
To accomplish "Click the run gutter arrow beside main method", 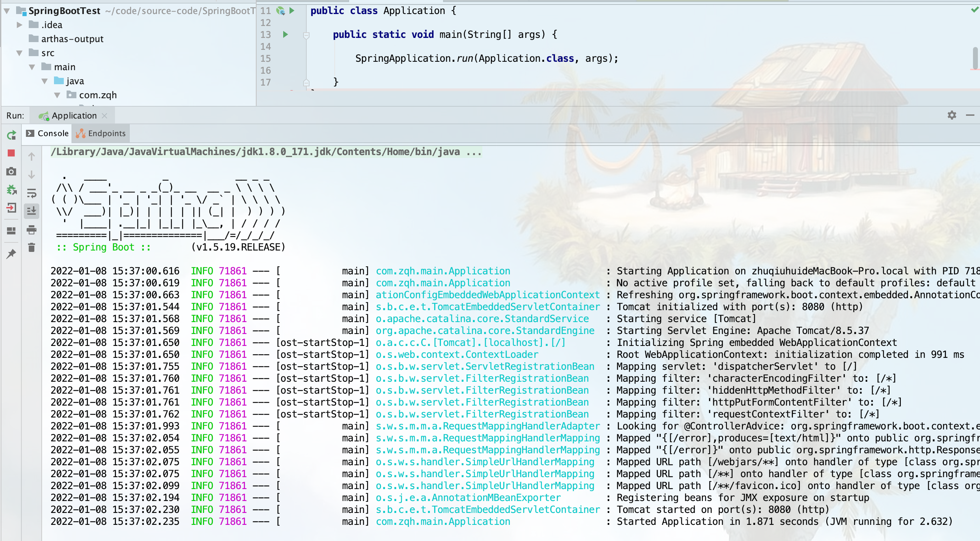I will (x=285, y=35).
